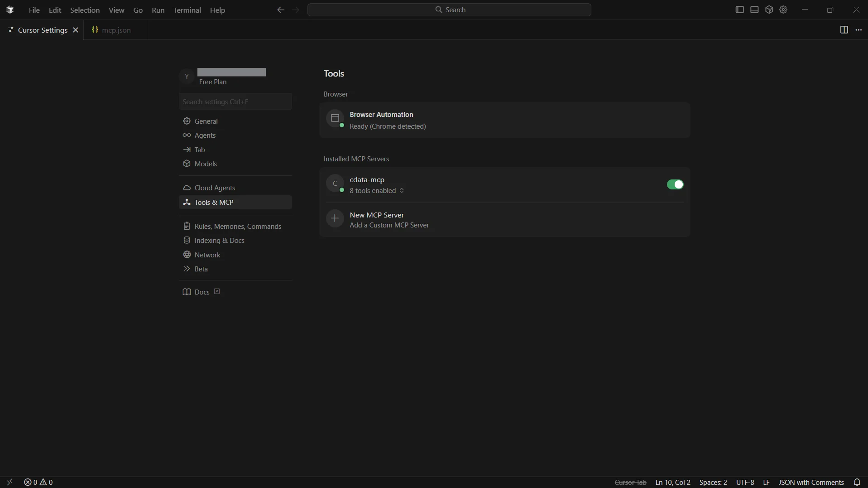The width and height of the screenshot is (868, 488).
Task: Click the Search settings input field
Action: (x=235, y=101)
